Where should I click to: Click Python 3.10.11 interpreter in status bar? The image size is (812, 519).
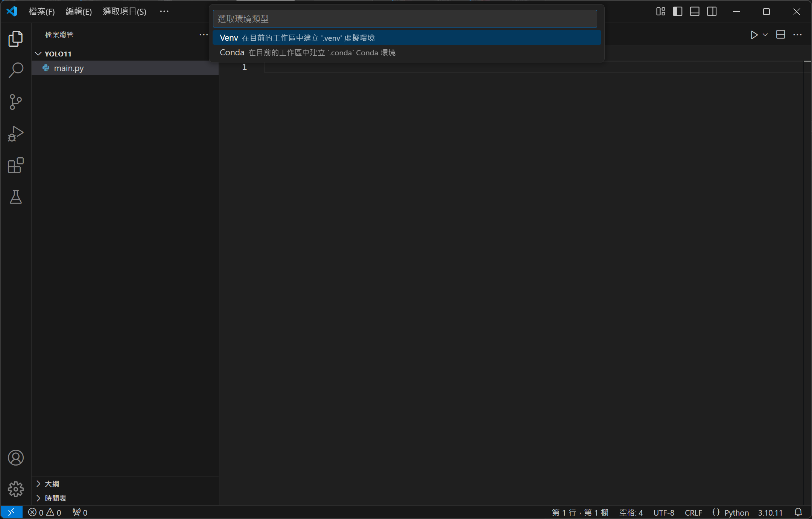(770, 513)
